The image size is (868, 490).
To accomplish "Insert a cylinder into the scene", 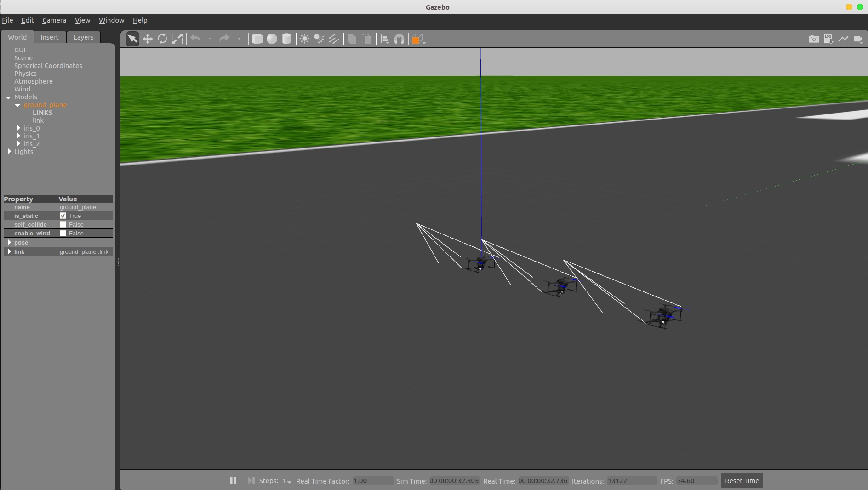I will pos(286,39).
